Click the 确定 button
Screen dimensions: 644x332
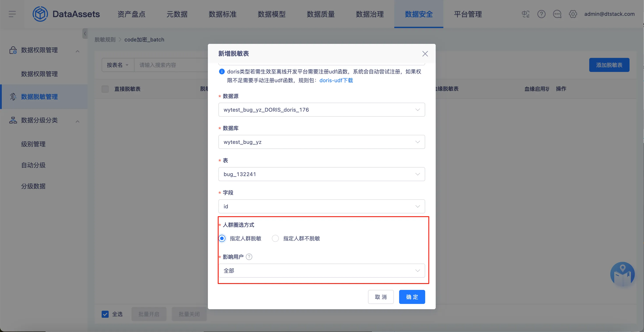point(412,297)
